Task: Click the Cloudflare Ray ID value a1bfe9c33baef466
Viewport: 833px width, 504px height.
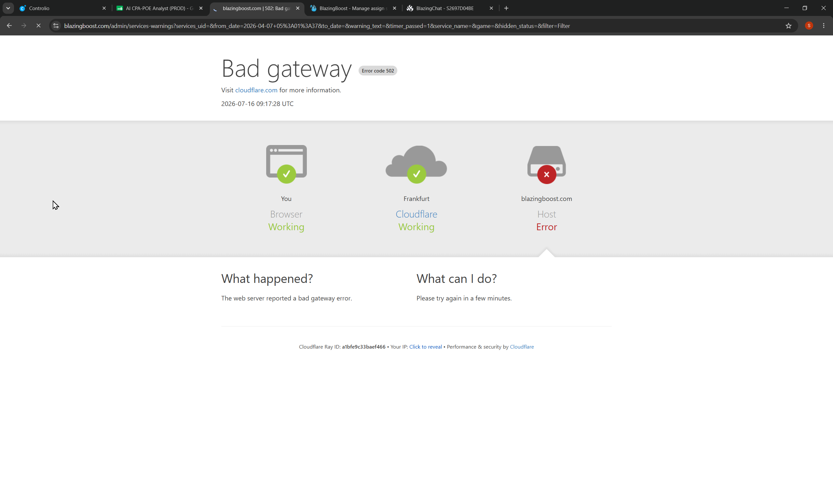Action: [363, 347]
